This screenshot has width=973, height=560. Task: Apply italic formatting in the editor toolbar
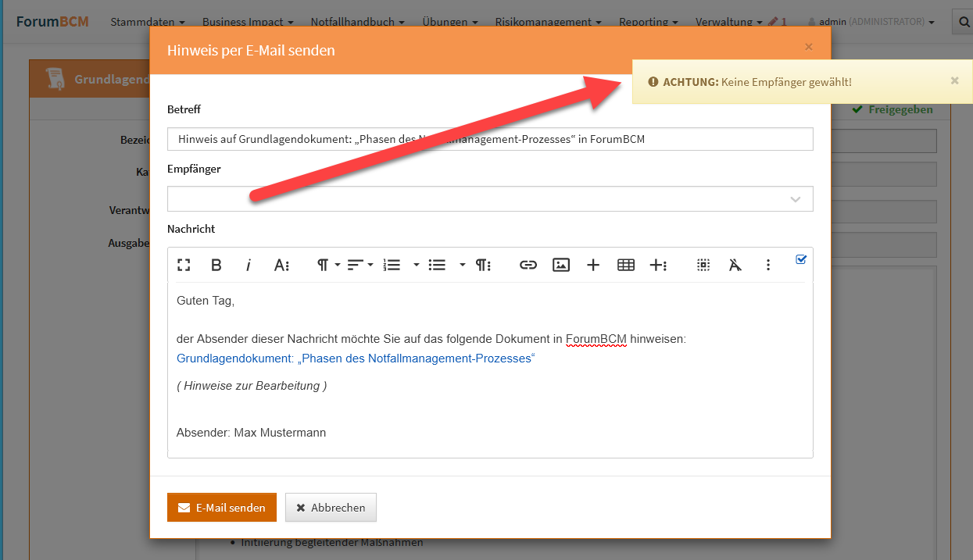(x=249, y=265)
